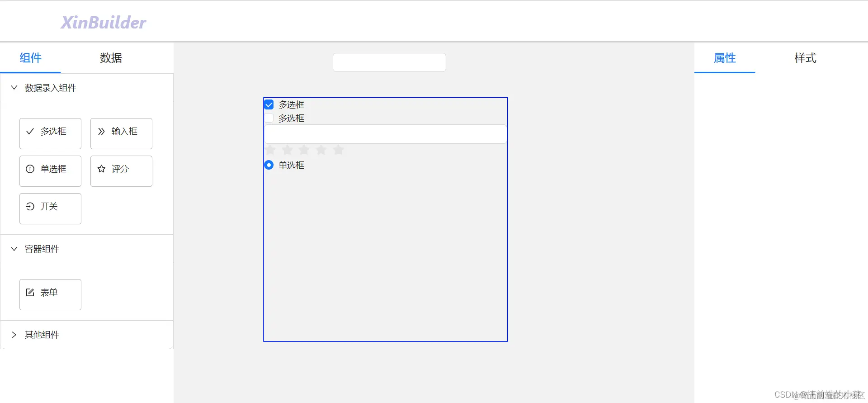Click the edit icon on 表单 component
Image resolution: width=868 pixels, height=403 pixels.
coord(30,292)
